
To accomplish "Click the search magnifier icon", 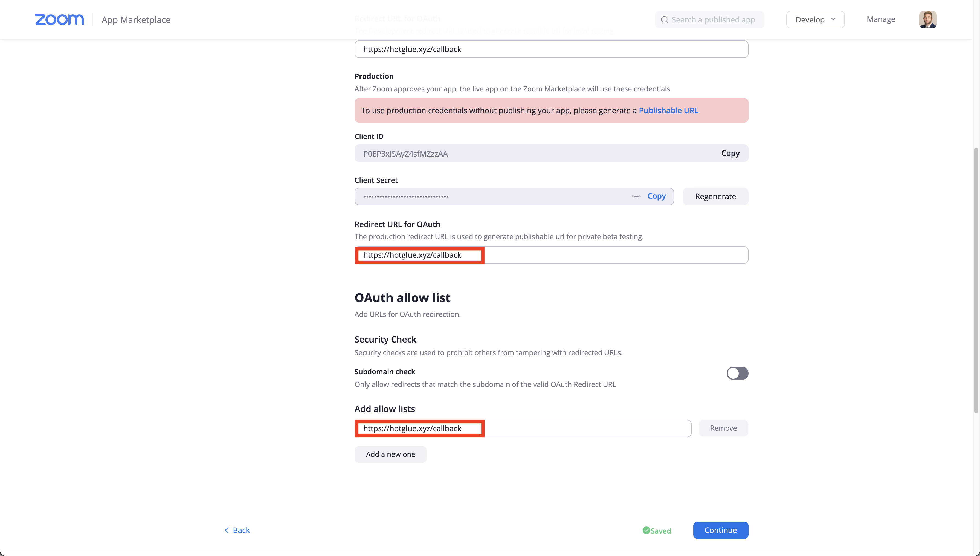I will (664, 19).
